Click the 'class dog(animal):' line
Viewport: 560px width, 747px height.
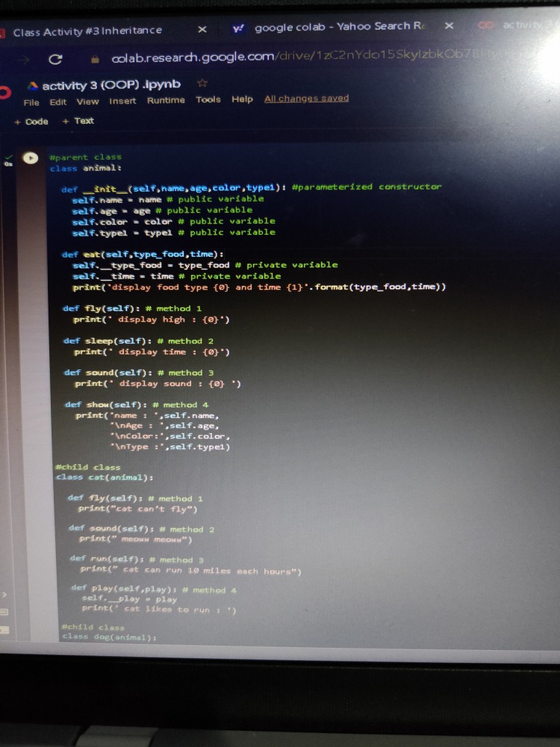(109, 637)
